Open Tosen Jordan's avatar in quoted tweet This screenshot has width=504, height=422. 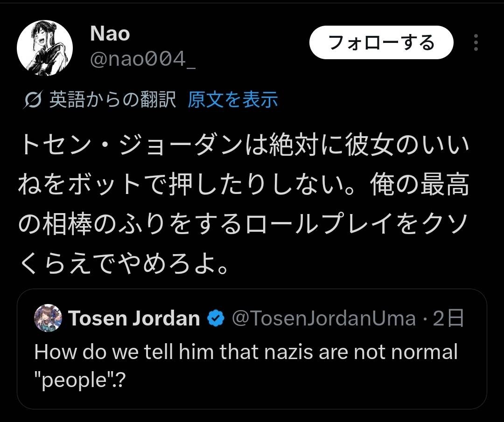pyautogui.click(x=48, y=318)
